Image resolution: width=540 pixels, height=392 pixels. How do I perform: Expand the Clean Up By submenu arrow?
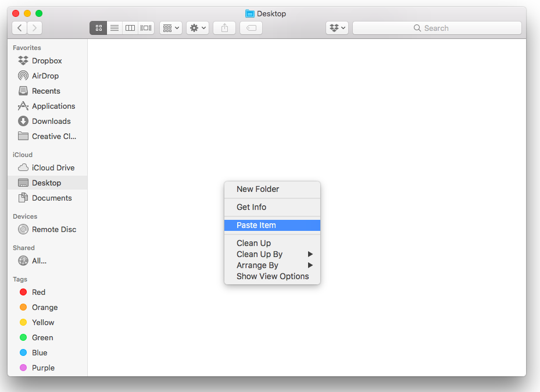tap(310, 254)
